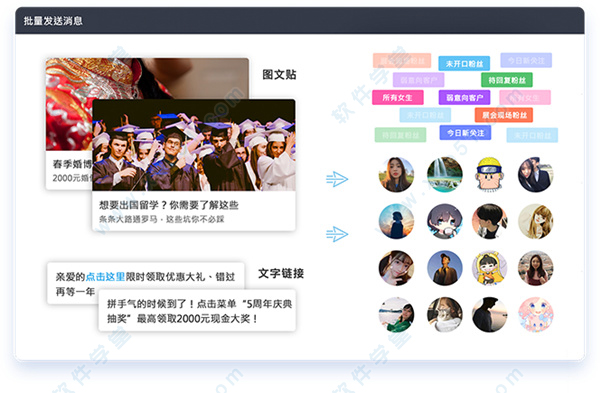
Task: Pick the 弱意向客户 purple tag
Action: point(464,98)
